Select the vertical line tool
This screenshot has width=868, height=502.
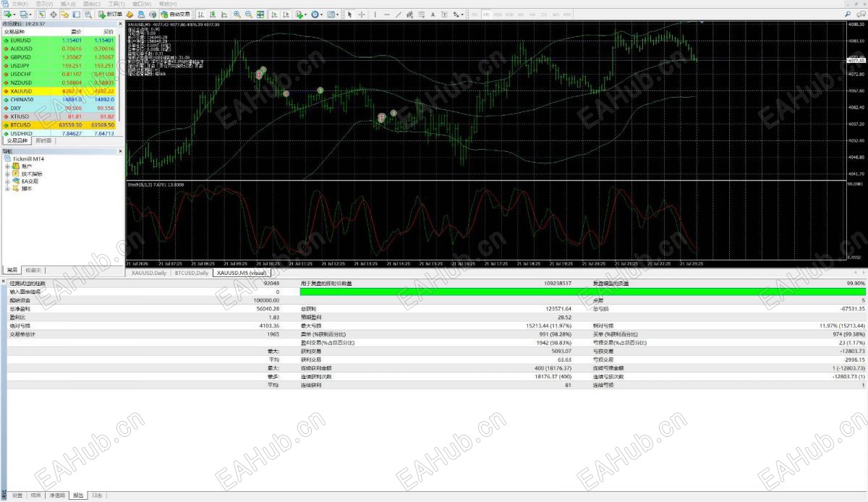375,14
